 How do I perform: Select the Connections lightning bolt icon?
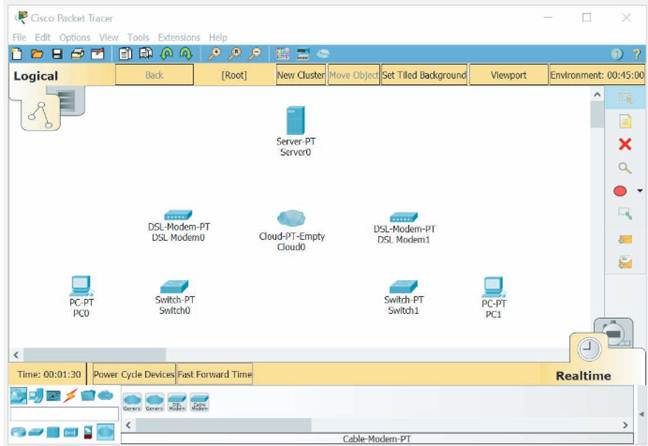(x=71, y=396)
